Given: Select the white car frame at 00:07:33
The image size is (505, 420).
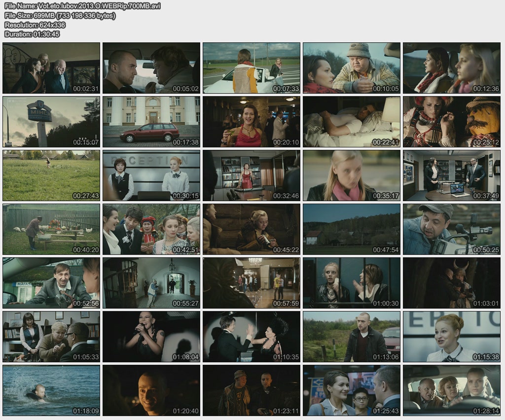Looking at the screenshot, I should [251, 68].
